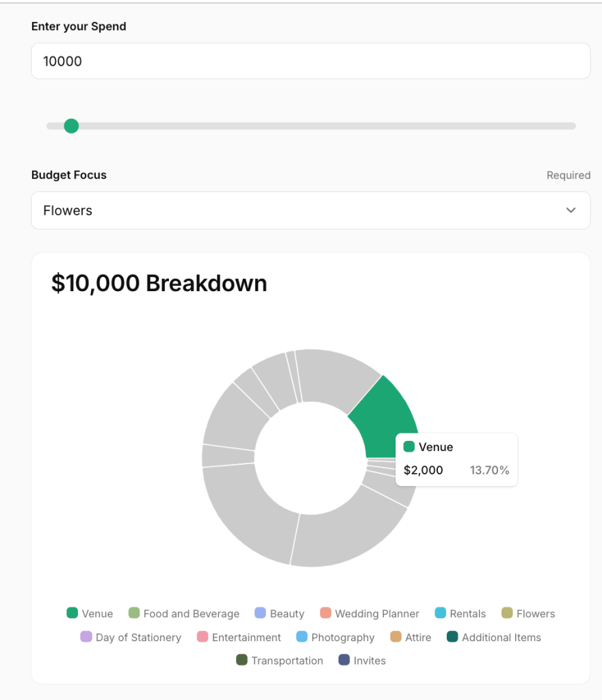Toggle the Invites legend entry
The height and width of the screenshot is (700, 602).
[361, 660]
